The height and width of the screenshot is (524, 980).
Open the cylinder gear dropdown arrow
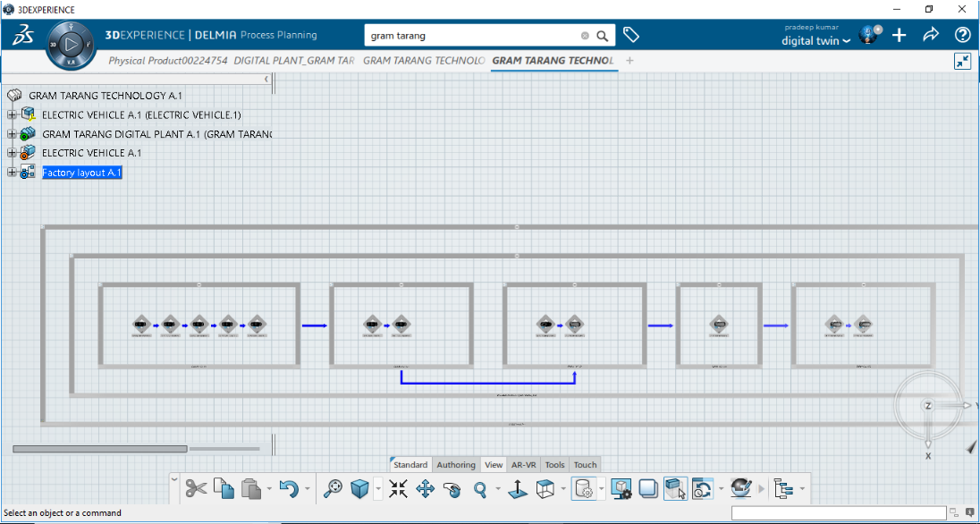(601, 489)
